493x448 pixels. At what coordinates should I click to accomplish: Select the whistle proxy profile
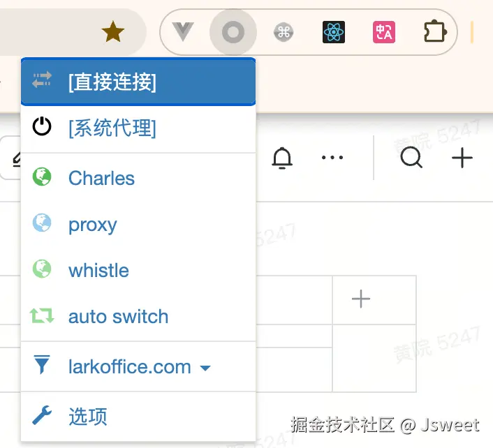(x=138, y=270)
